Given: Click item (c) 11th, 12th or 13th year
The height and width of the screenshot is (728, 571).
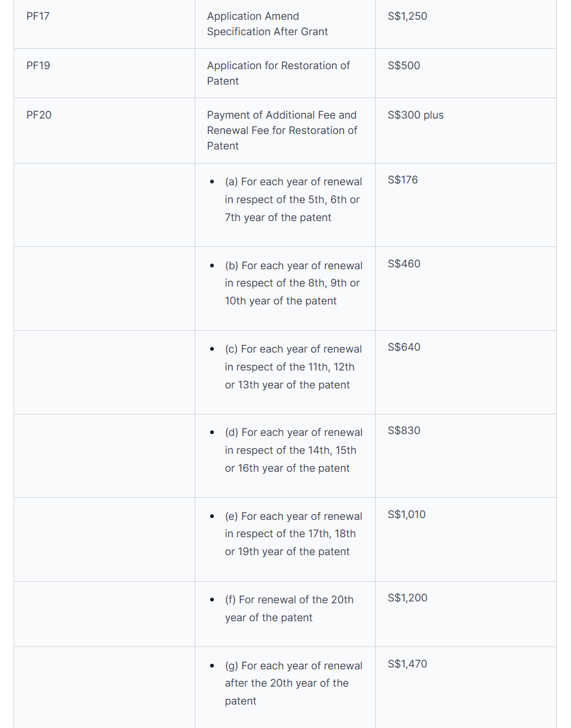Looking at the screenshot, I should click(293, 367).
